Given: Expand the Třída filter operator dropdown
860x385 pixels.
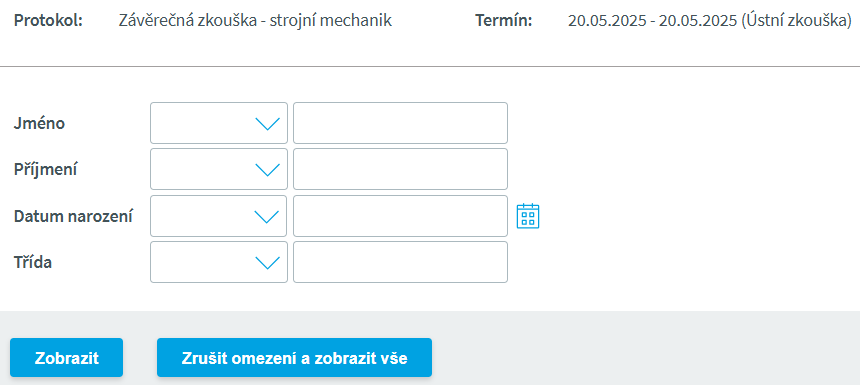Looking at the screenshot, I should pyautogui.click(x=219, y=262).
